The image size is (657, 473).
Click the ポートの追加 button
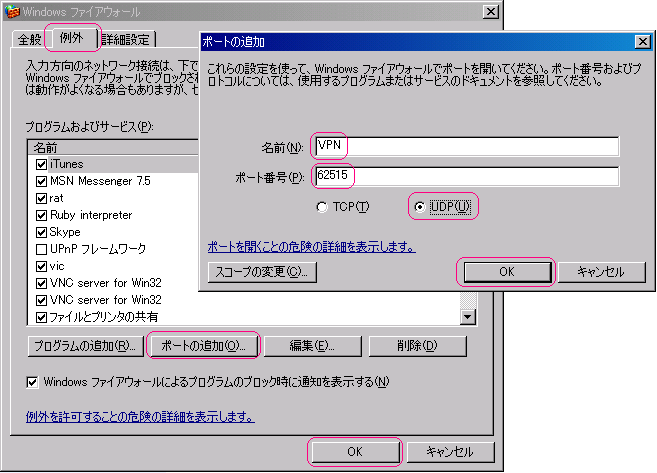(203, 346)
